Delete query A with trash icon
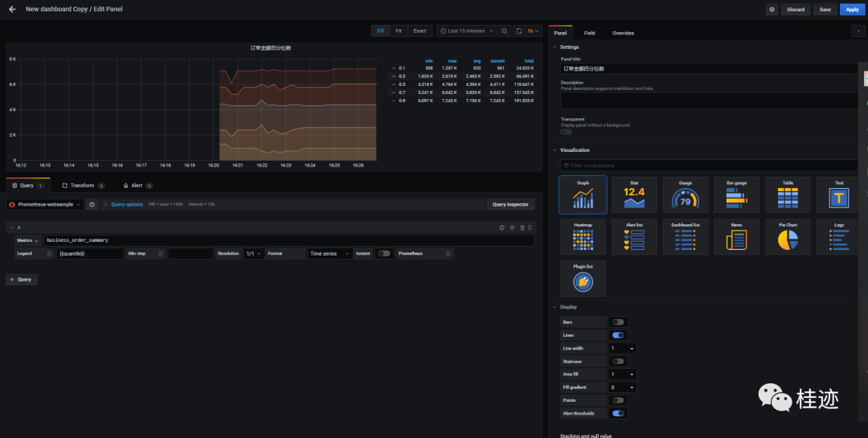 (x=522, y=227)
